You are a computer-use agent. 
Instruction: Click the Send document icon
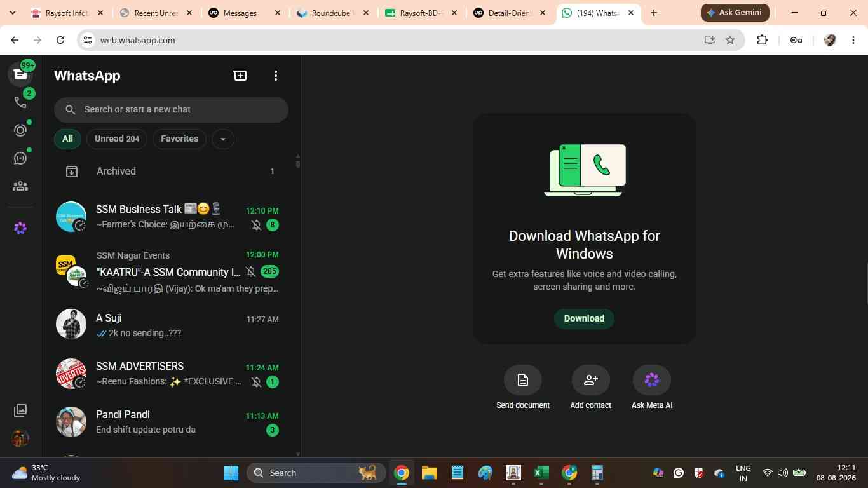pos(523,380)
